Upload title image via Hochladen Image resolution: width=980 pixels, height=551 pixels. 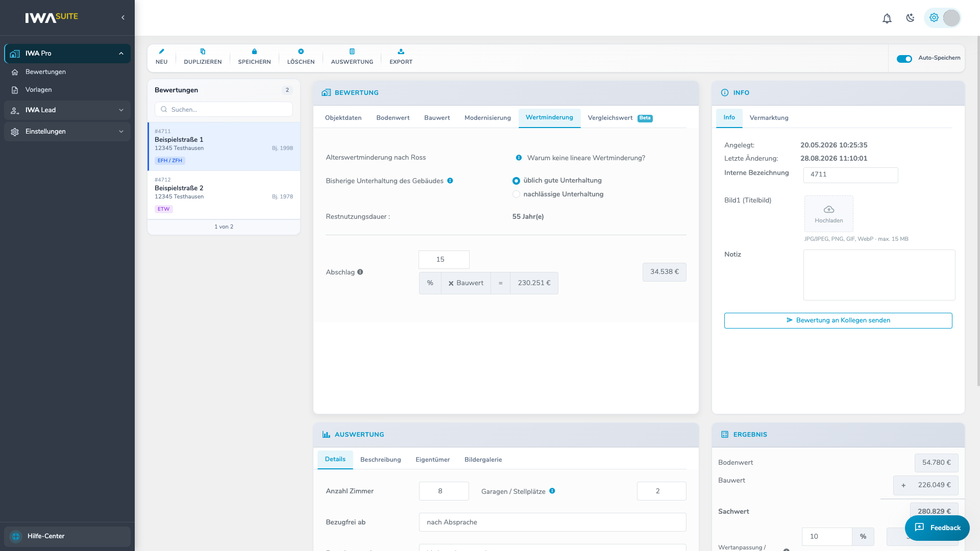(x=828, y=214)
